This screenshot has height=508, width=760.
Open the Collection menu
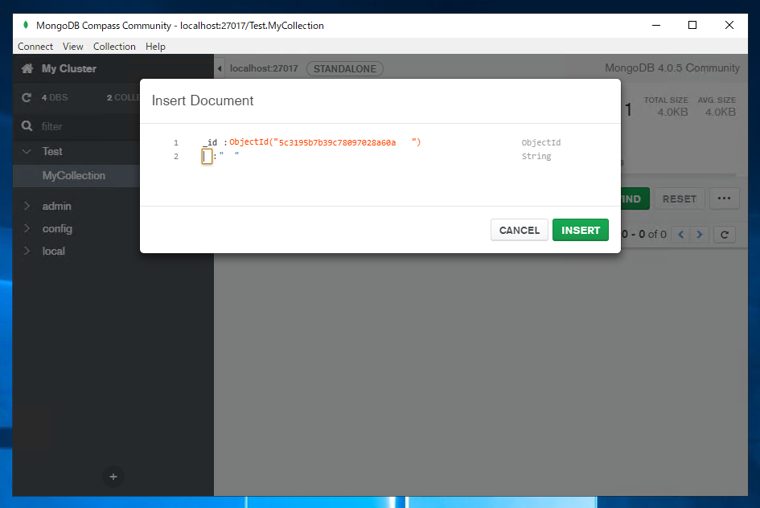114,47
